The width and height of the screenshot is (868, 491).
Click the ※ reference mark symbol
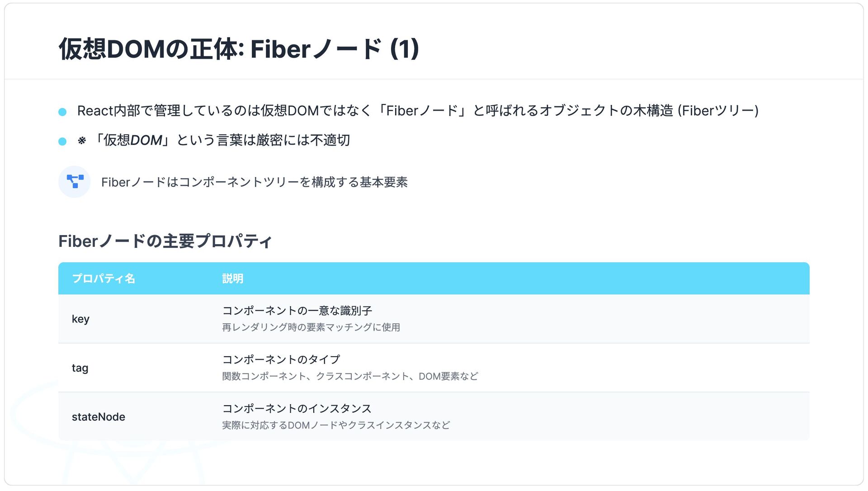click(x=82, y=141)
